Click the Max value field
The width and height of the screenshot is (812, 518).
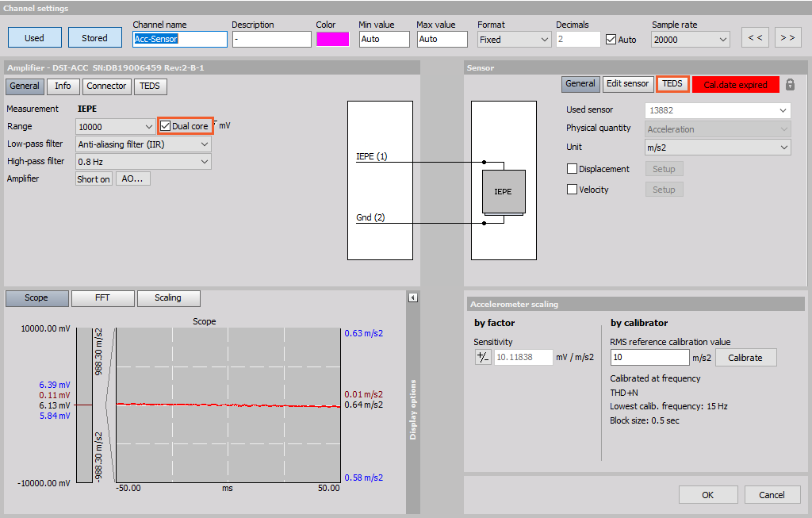442,40
